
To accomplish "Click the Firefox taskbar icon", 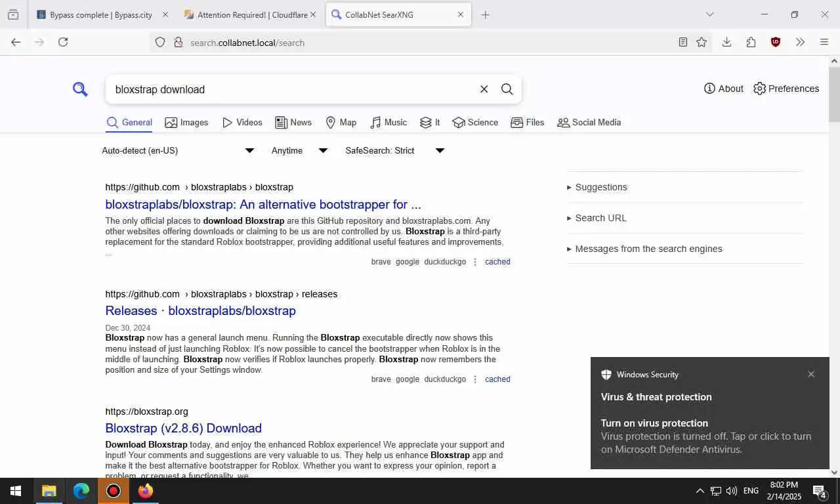I will (146, 491).
